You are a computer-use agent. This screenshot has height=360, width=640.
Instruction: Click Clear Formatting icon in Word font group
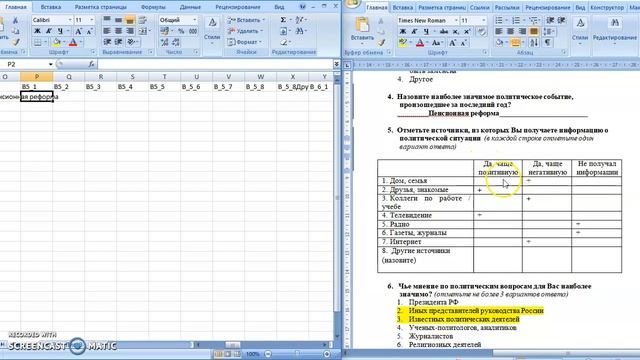pyautogui.click(x=482, y=31)
